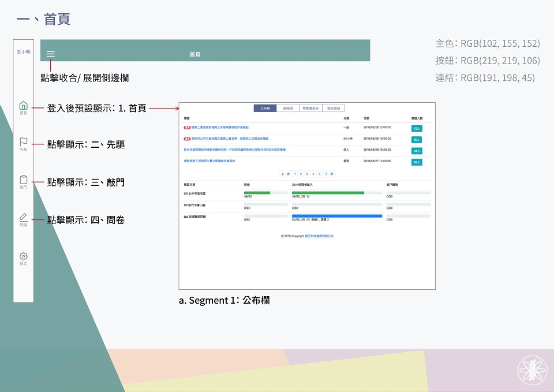Image resolution: width=554 pixels, height=392 pixels.
Task: Click the blue full progress bar for Q4
Action: pos(337,216)
